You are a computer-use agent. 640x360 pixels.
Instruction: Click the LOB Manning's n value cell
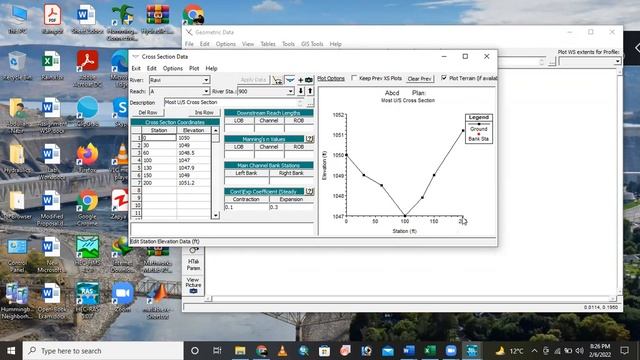[x=239, y=154]
